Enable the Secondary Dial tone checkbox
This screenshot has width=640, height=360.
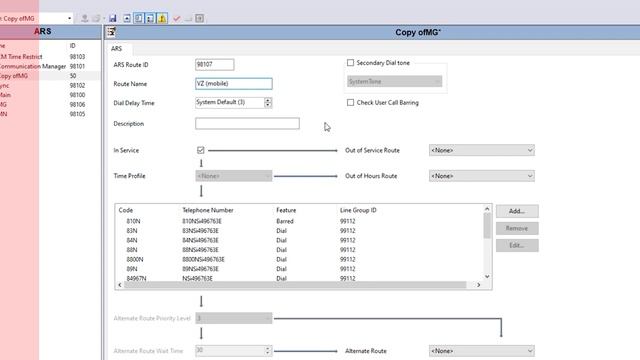pos(350,62)
